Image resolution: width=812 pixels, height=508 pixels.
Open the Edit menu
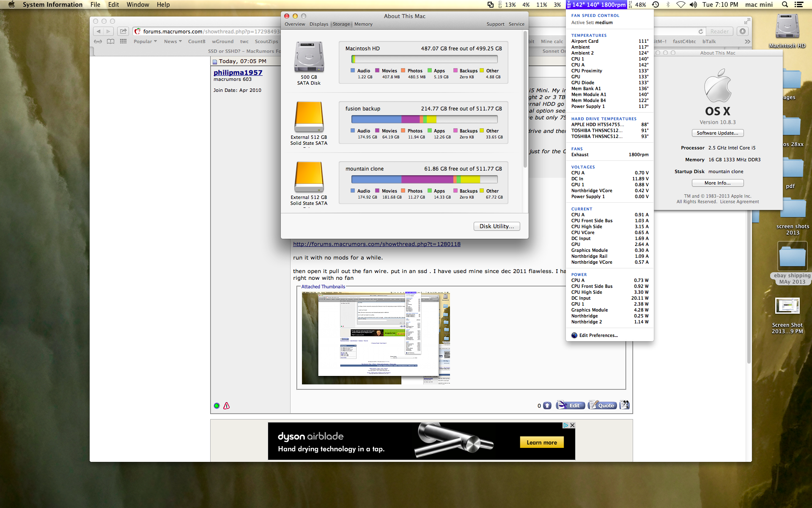[x=113, y=5]
